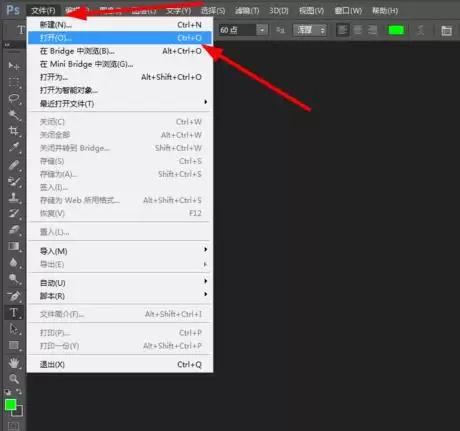Toggle left text alignment button

tap(342, 30)
